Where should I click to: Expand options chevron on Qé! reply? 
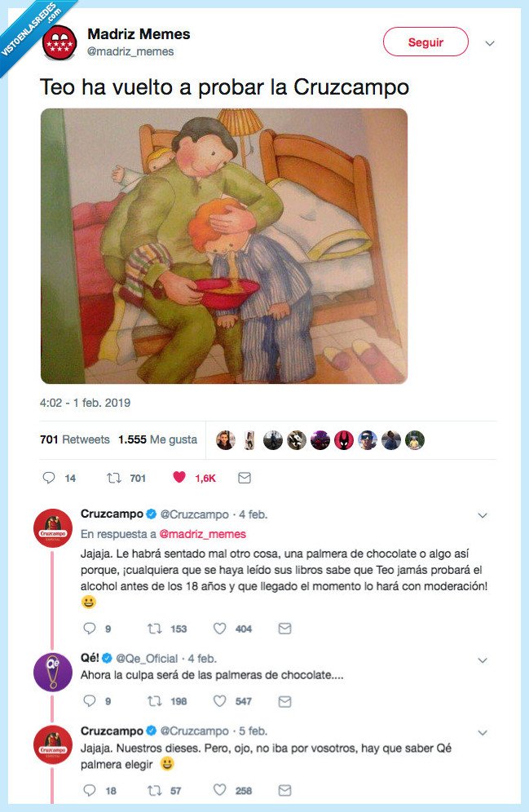coord(483,660)
